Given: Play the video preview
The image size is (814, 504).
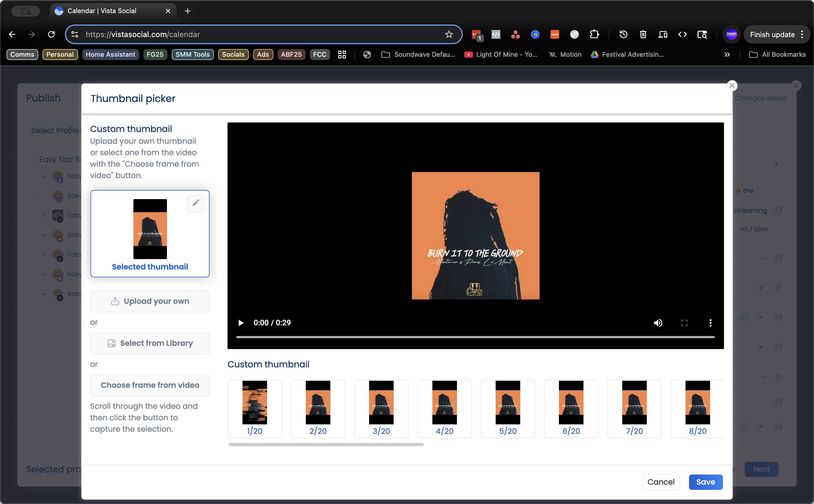Looking at the screenshot, I should pos(241,323).
